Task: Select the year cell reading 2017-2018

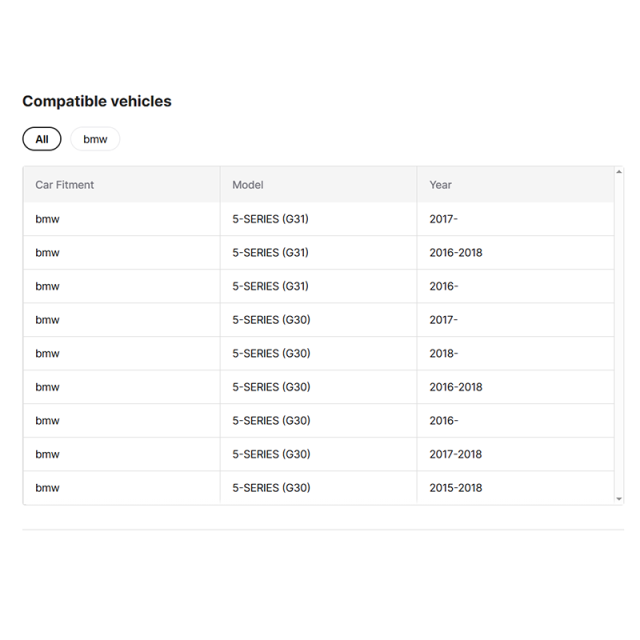Action: tap(456, 454)
